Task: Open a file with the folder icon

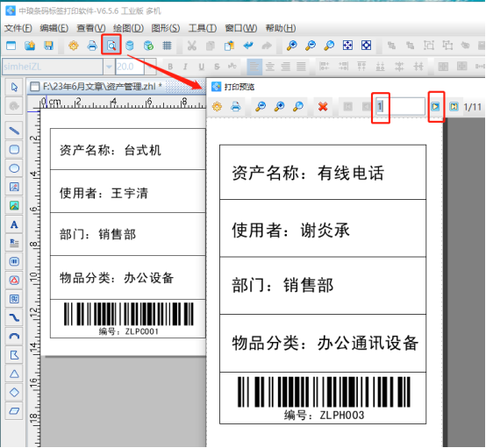Action: tap(30, 46)
